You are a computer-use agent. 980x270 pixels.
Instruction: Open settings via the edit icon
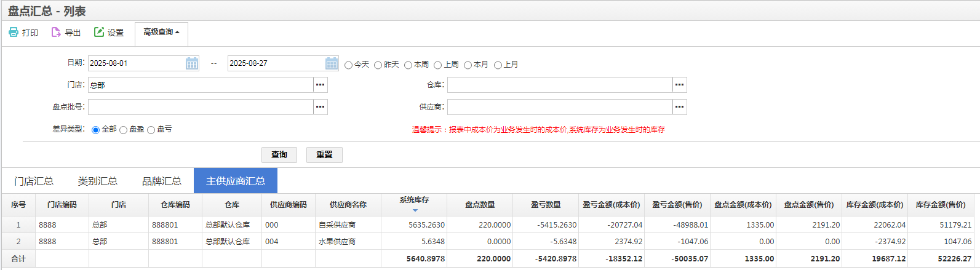(x=99, y=32)
